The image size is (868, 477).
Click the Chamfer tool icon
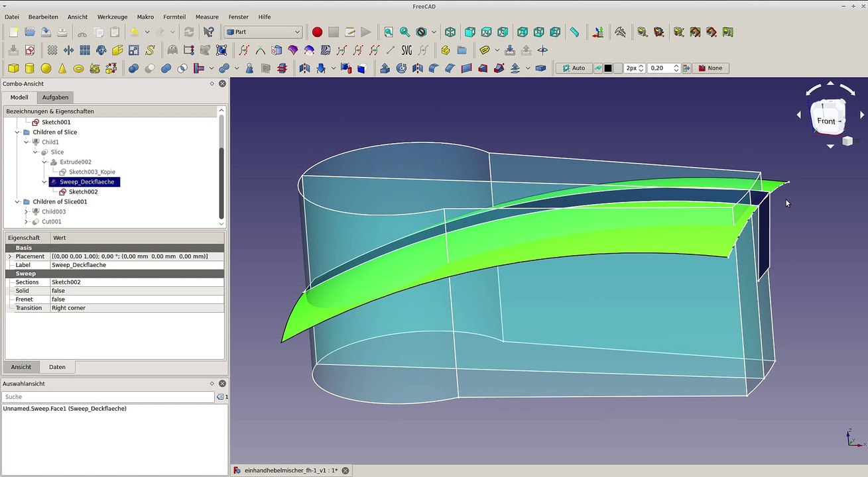[450, 68]
